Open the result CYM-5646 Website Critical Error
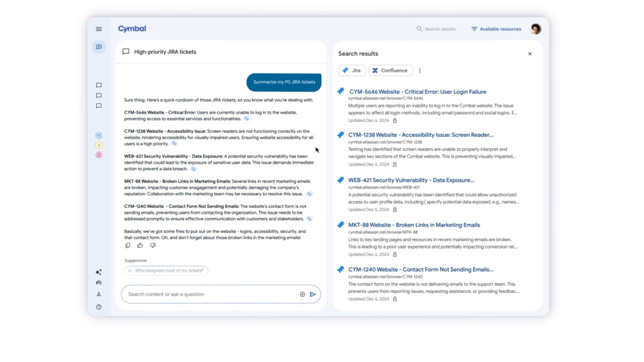Screen dimensions: 644x362 coord(418,92)
